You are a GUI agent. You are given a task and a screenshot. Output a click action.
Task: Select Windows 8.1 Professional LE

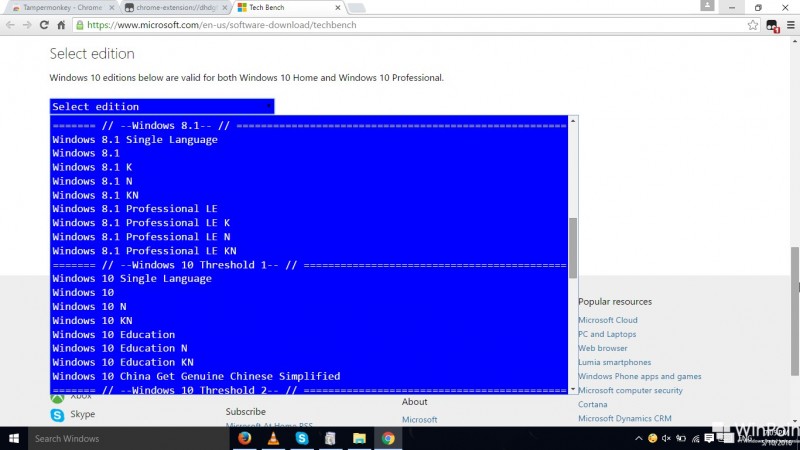309,209
